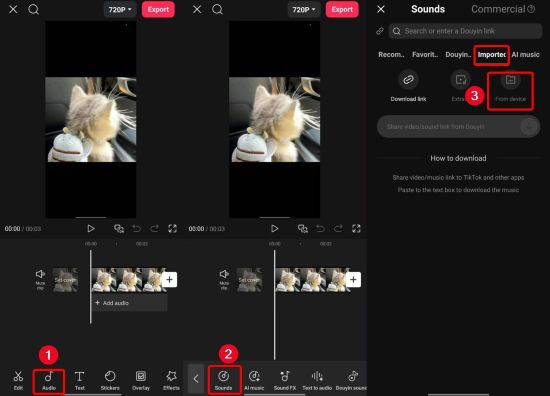Viewport: 550px width, 396px height.
Task: Open the Commercial help question mark
Action: click(x=531, y=9)
